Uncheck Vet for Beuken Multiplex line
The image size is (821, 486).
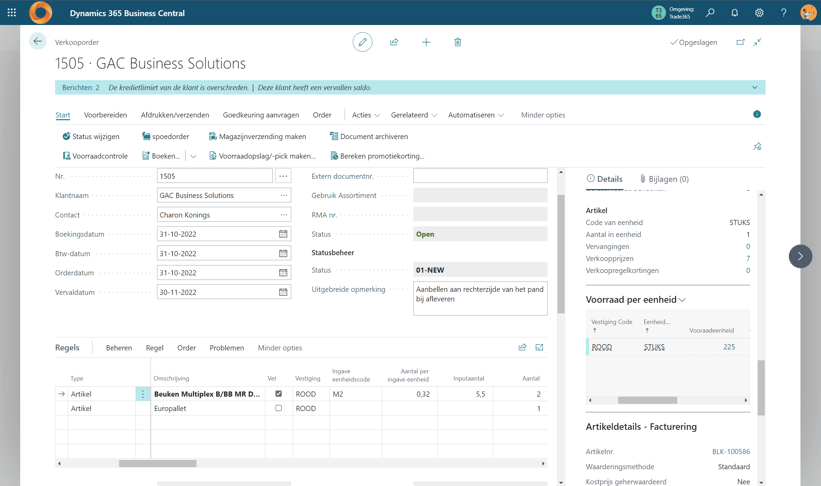point(279,393)
